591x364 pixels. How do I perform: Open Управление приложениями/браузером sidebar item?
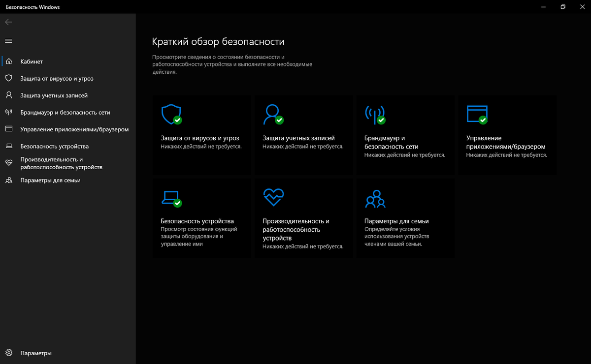(68, 129)
